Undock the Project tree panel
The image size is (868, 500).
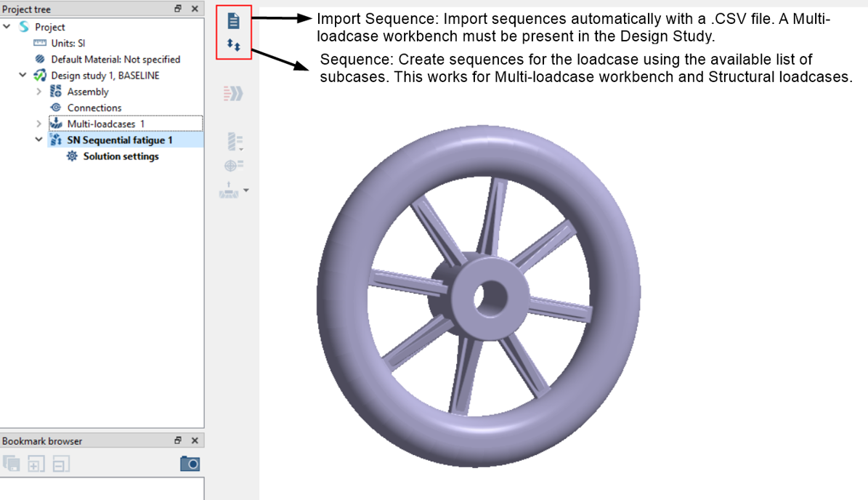pos(179,9)
